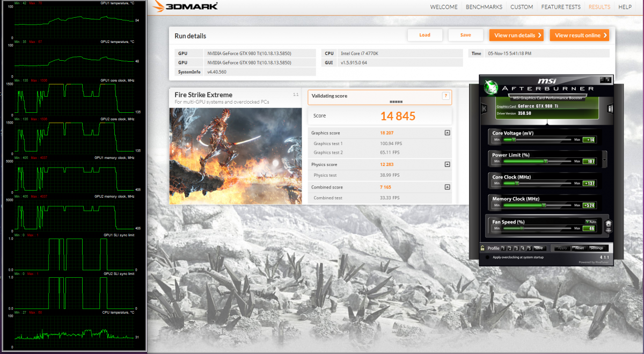Click the Core Clock +137 value field
The height and width of the screenshot is (354, 644).
tap(589, 184)
